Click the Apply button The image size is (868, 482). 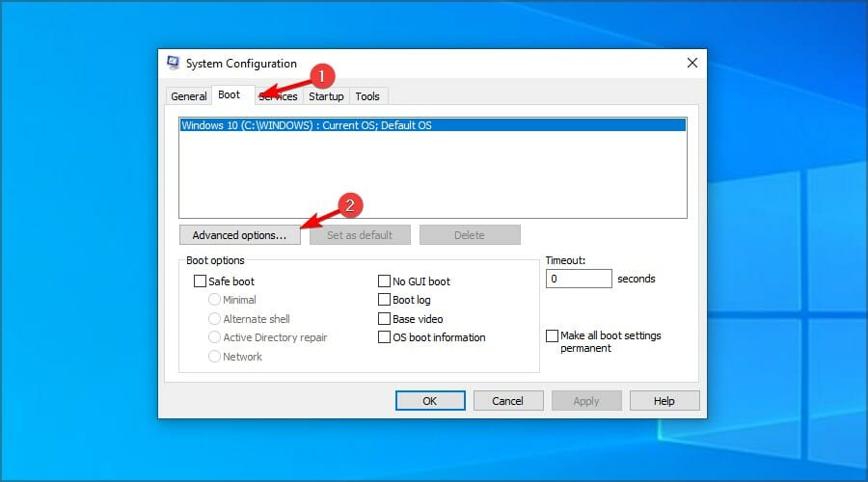point(586,401)
